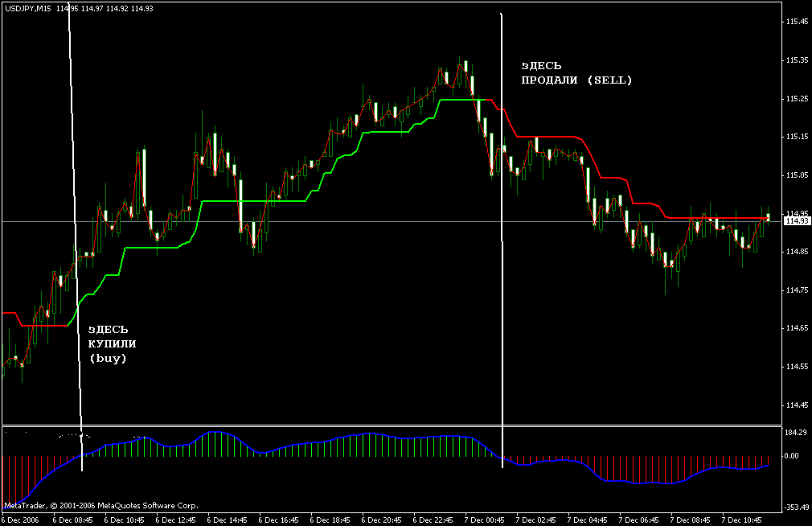812x526 pixels.
Task: Select the ЗДЕСЬ КУПИЛИ (buy) text annotation
Action: (108, 344)
